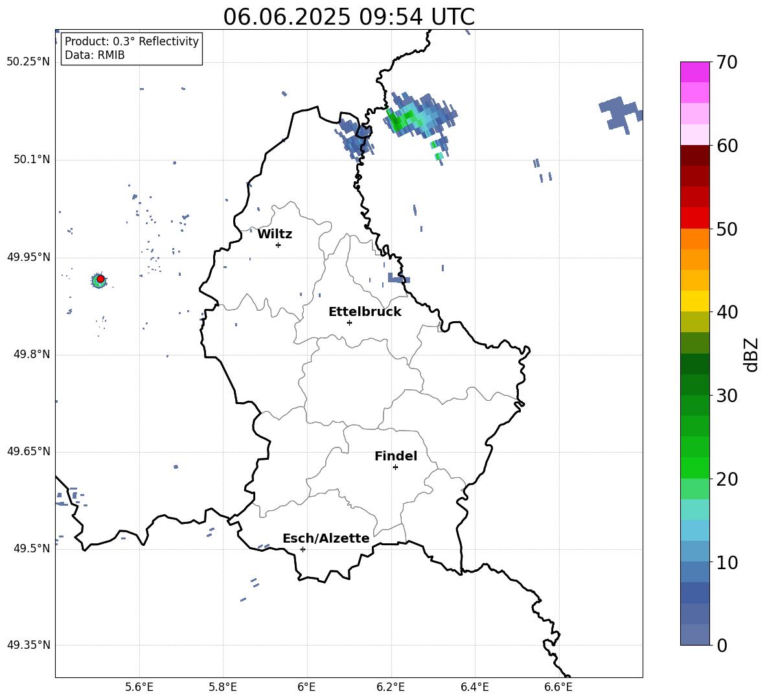Click the colorbar tick label 40
This screenshot has height=700, width=767.
(x=727, y=312)
